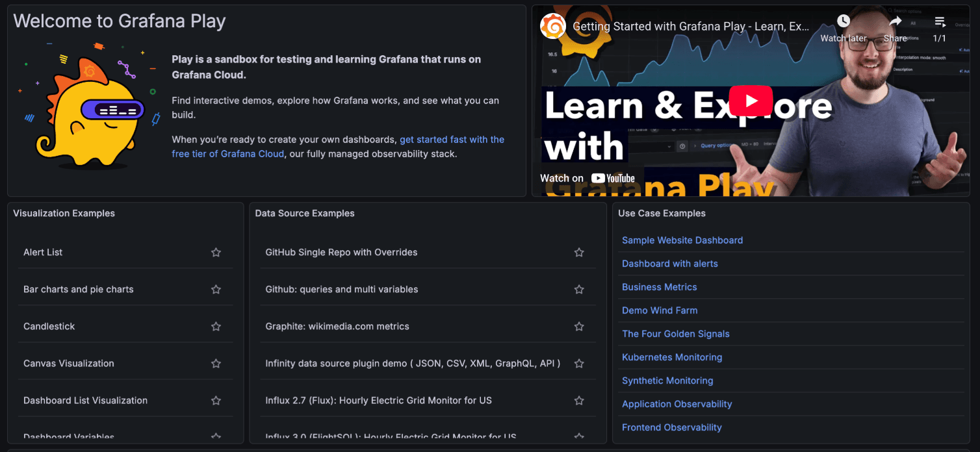Viewport: 980px width, 452px height.
Task: Click the Watch later clock icon
Action: pos(843,21)
